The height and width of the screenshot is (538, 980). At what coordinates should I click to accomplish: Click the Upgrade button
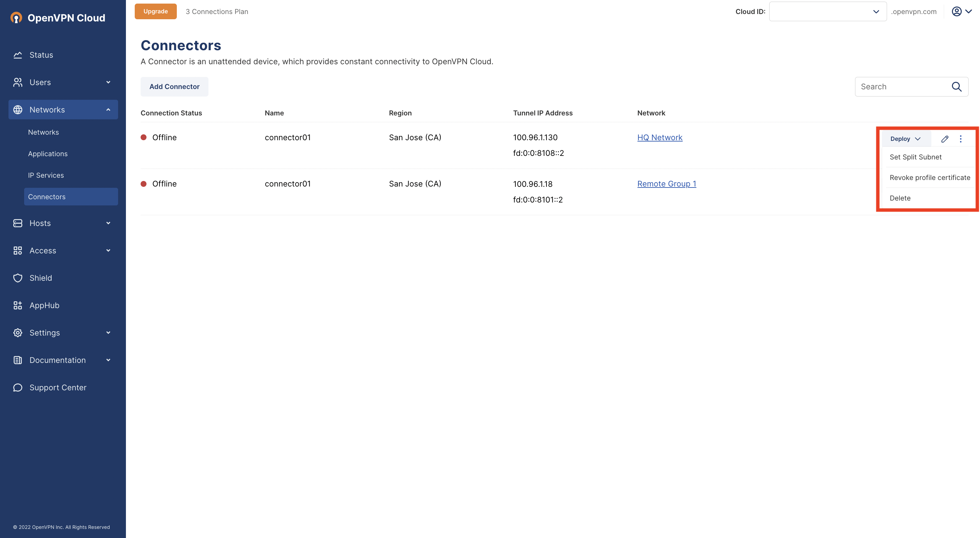[x=156, y=11]
